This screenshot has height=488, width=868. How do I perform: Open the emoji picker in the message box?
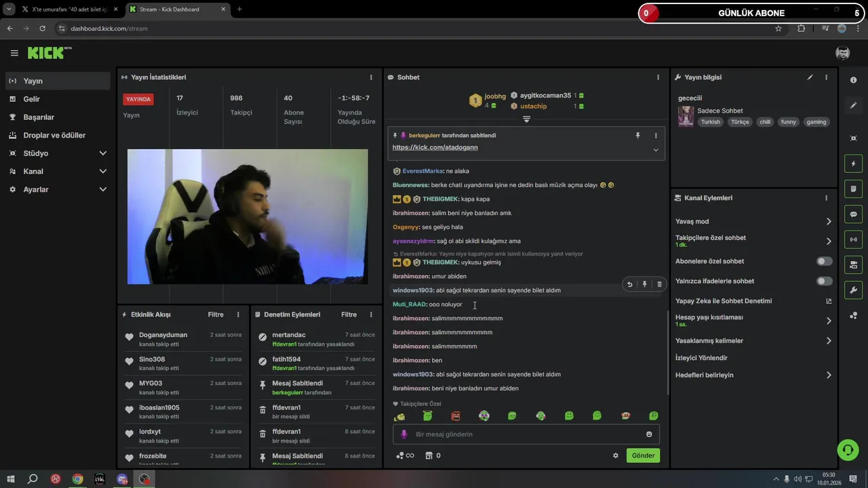point(649,434)
